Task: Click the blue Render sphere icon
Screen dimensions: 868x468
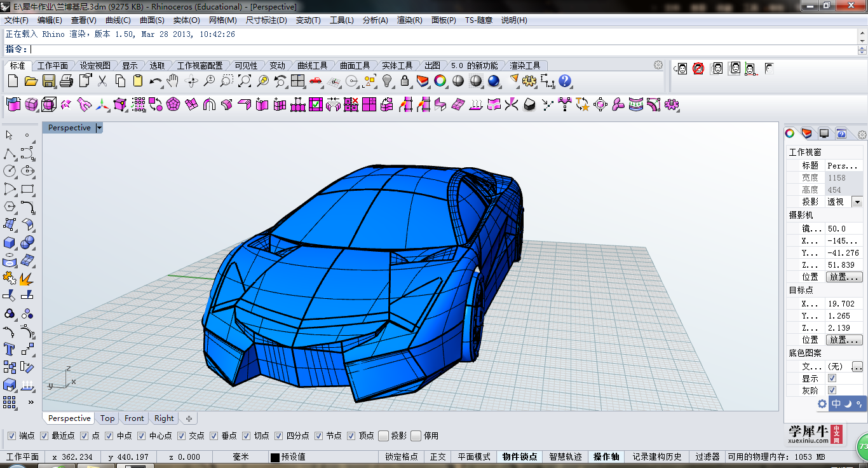Action: pos(494,81)
